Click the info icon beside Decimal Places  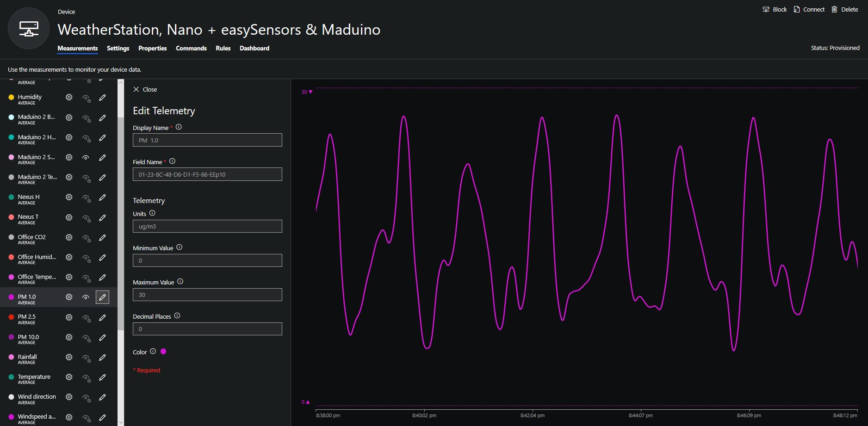(177, 316)
